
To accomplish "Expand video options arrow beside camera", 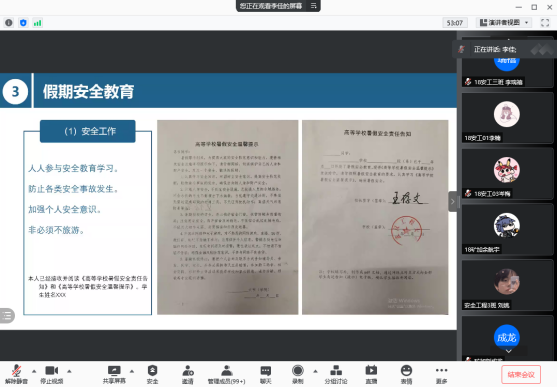I will tap(69, 371).
